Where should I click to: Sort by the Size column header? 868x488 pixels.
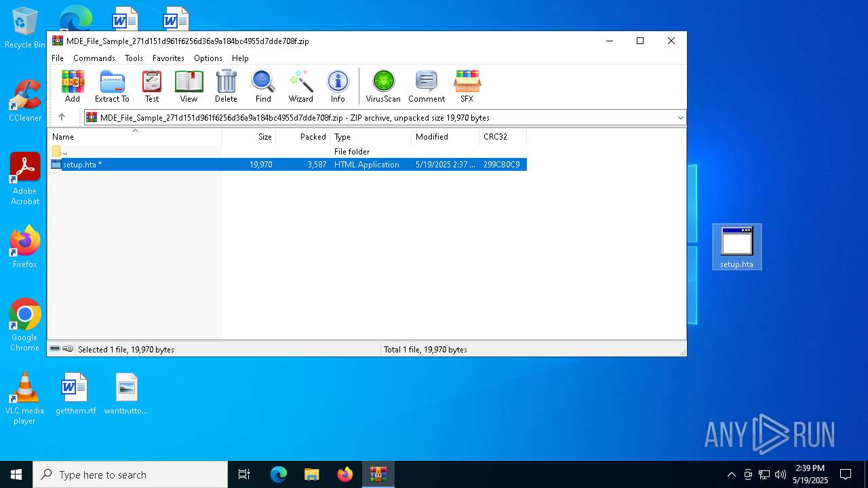pos(249,137)
